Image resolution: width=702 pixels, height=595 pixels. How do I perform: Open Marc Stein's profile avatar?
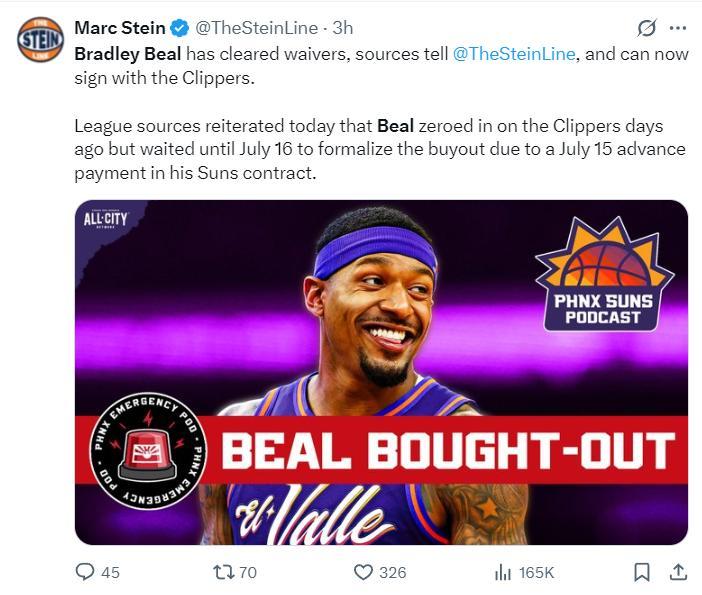(41, 39)
